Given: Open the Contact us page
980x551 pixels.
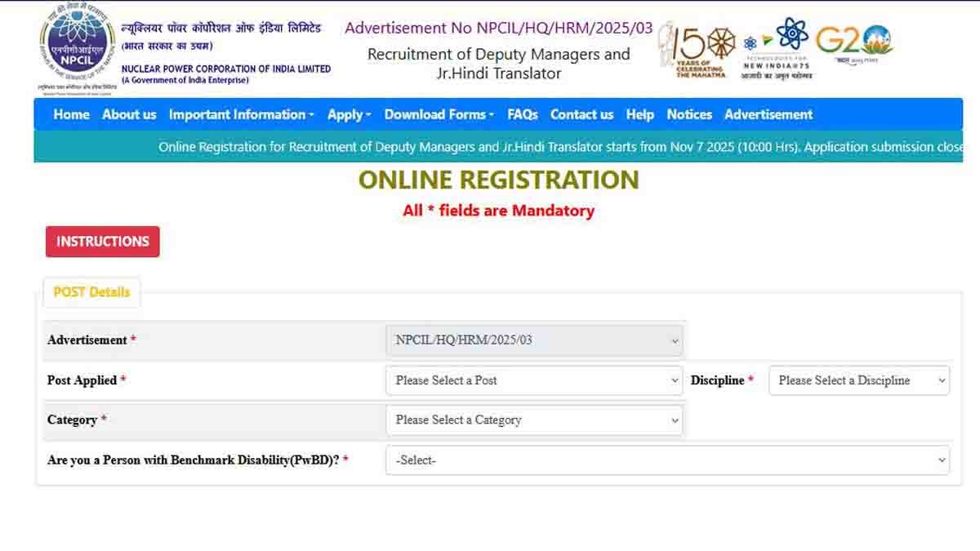Looking at the screenshot, I should point(581,114).
